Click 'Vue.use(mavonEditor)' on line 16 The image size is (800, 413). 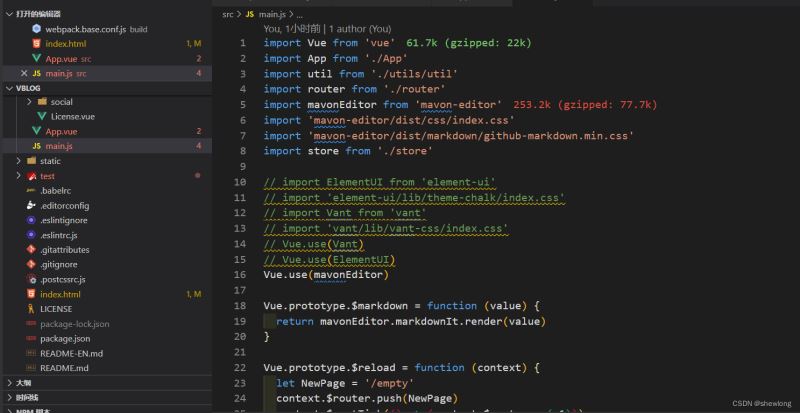327,275
